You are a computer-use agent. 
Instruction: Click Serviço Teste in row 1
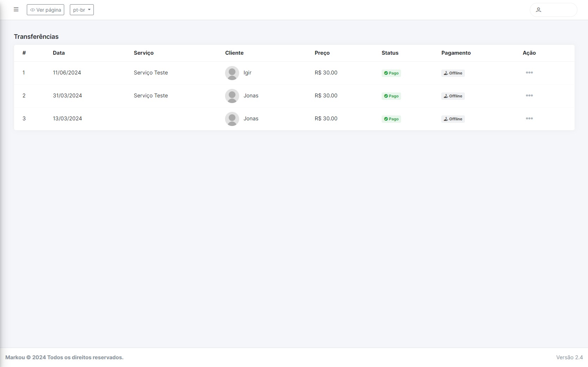[151, 73]
